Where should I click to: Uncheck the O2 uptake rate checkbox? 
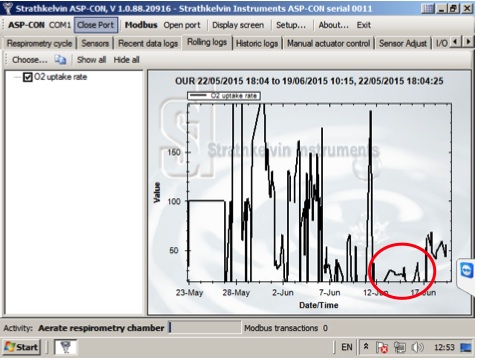coord(27,77)
